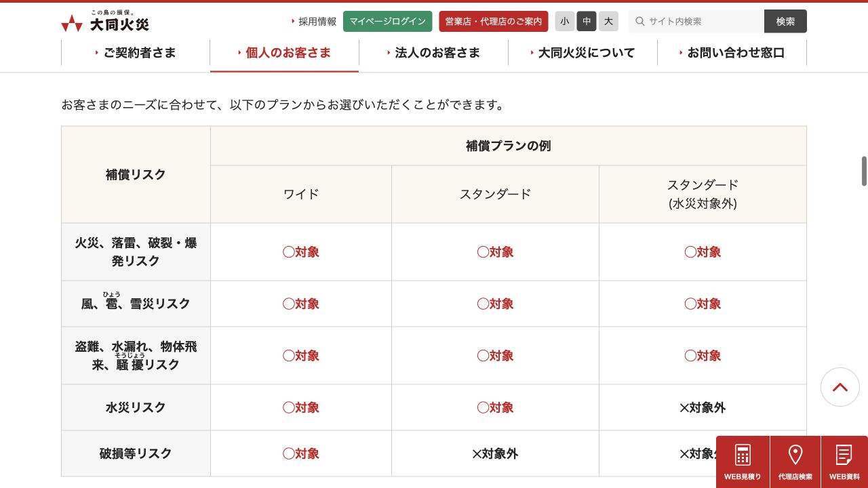Open the 個人のお客さま menu
Screen dimensions: 868x488
(284, 53)
